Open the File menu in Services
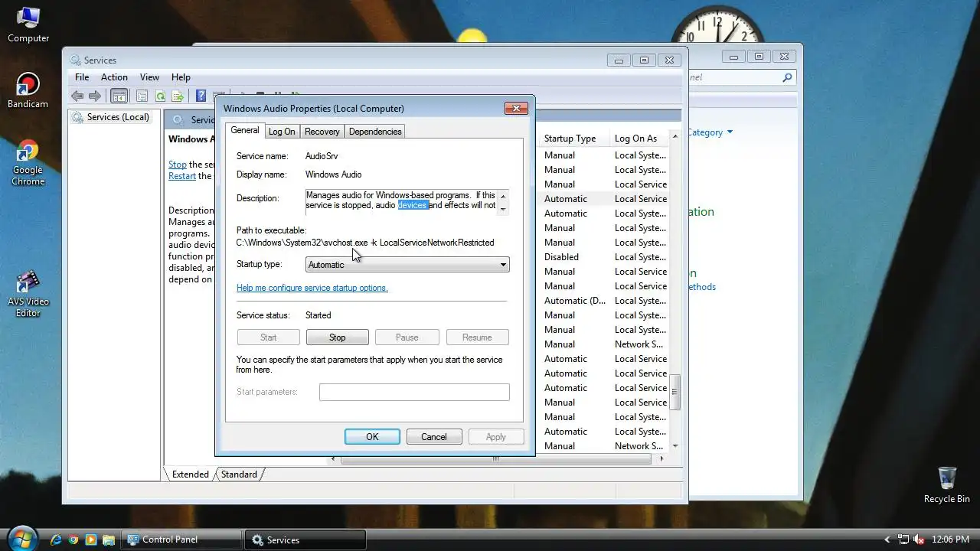Viewport: 980px width, 551px height. coord(82,77)
